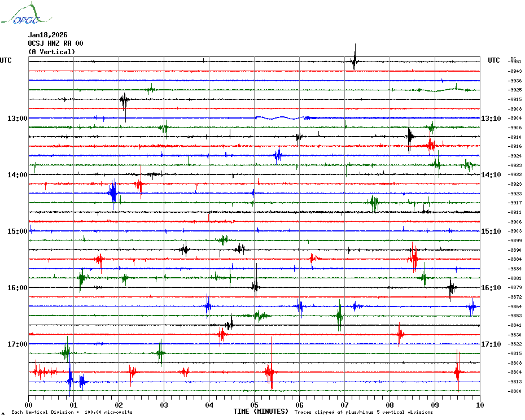
Task: Click minute 08 on the time axis
Action: coord(390,405)
